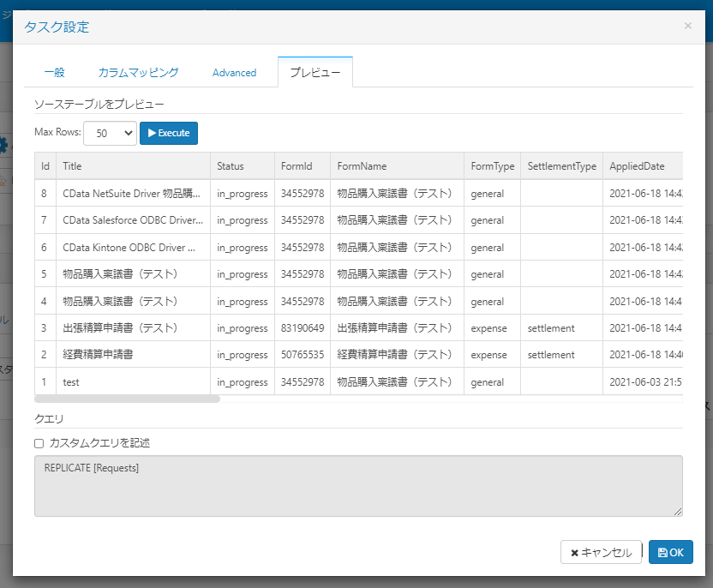Viewport: 713px width, 588px height.
Task: Open the Max Rows dropdown
Action: click(x=110, y=133)
